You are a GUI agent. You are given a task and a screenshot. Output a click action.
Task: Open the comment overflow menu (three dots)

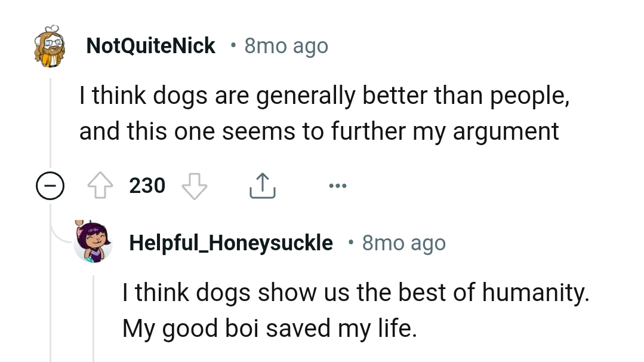click(337, 186)
